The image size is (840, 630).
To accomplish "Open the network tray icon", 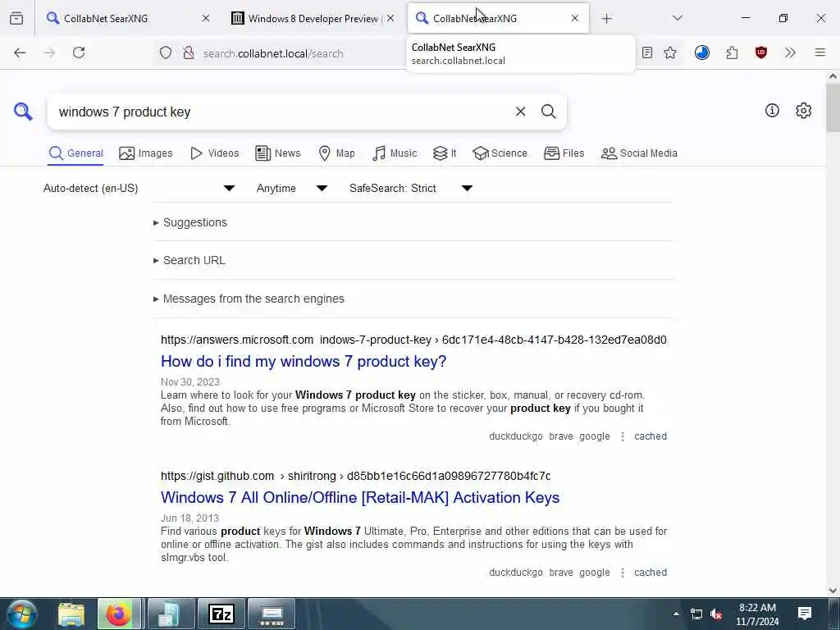I will pos(696,614).
